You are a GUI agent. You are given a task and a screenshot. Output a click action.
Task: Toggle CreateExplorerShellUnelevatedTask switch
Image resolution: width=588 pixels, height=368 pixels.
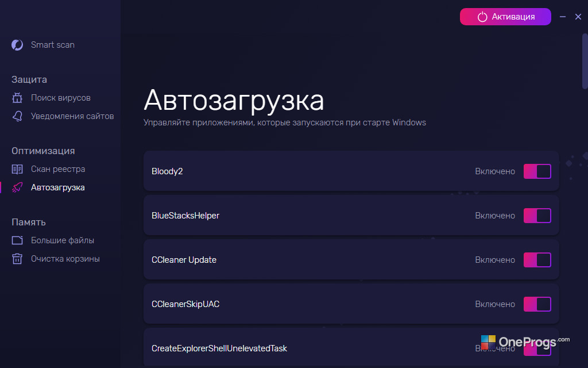coord(537,348)
